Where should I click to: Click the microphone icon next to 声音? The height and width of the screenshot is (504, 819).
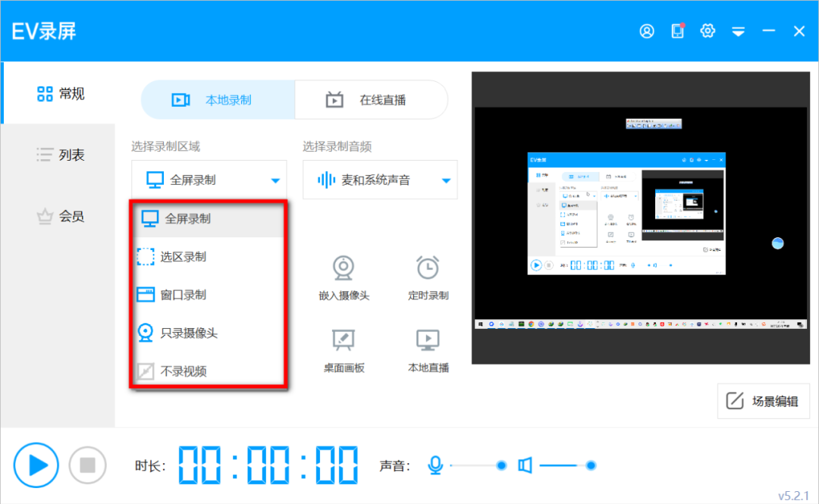tap(436, 465)
